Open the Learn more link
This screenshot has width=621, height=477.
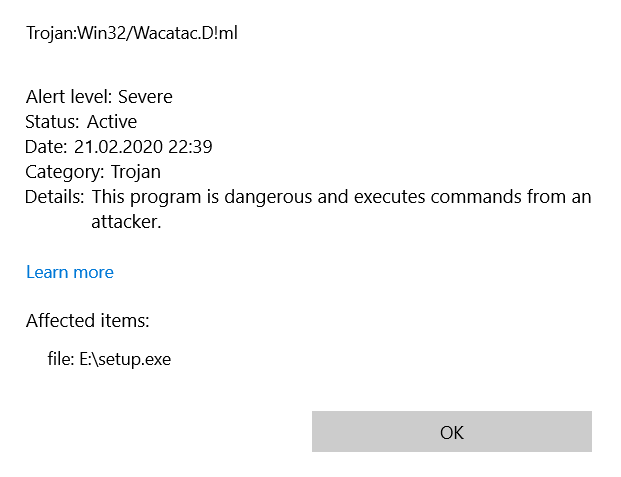click(x=70, y=272)
